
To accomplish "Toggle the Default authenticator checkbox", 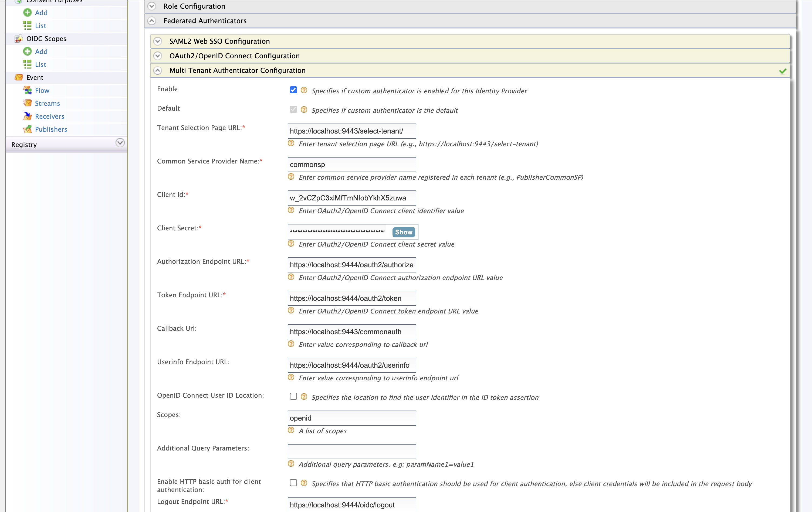I will (x=293, y=109).
